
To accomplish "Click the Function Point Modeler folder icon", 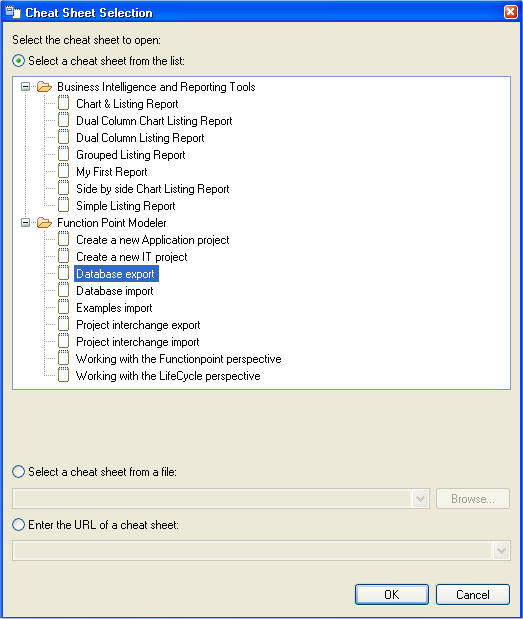I will pos(44,223).
